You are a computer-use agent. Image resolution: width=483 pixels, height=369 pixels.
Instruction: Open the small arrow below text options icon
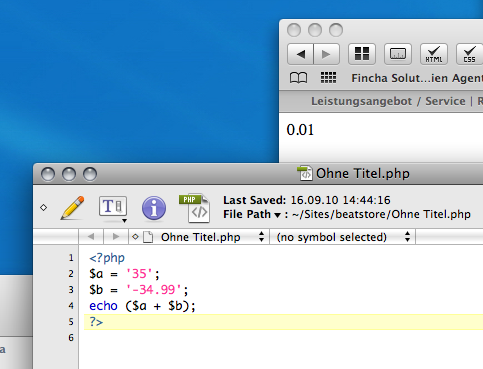(124, 220)
